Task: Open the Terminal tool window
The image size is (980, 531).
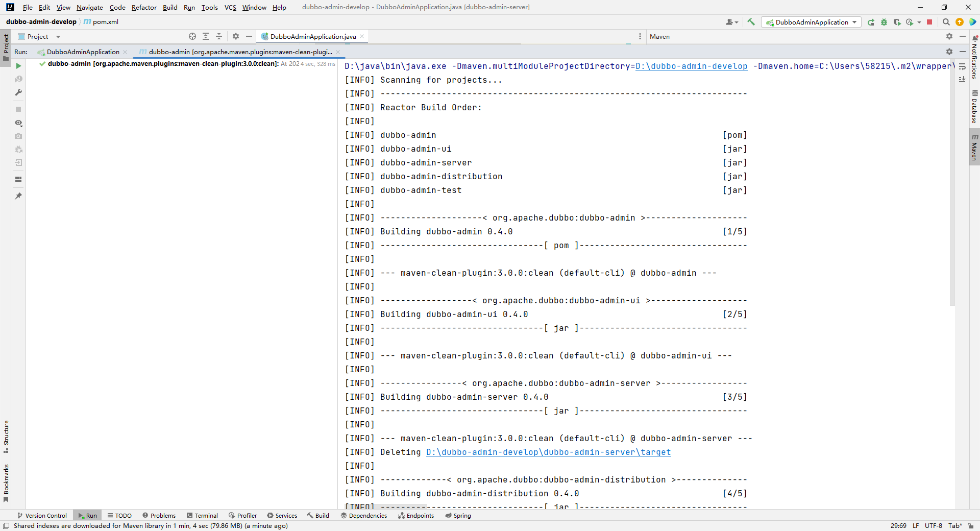Action: [x=202, y=516]
